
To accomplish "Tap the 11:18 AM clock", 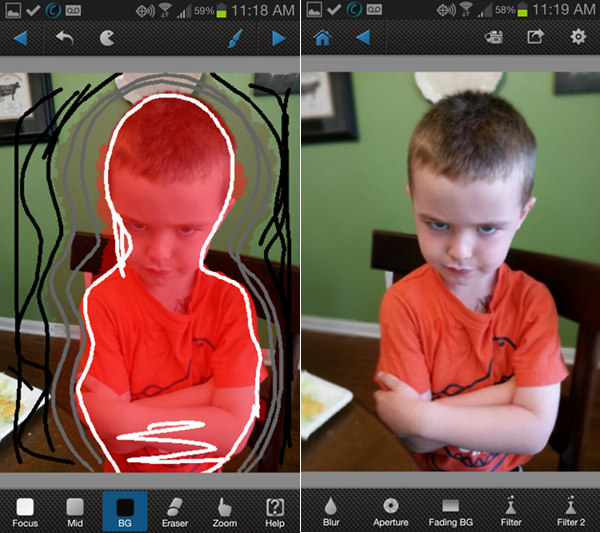I will click(x=263, y=10).
